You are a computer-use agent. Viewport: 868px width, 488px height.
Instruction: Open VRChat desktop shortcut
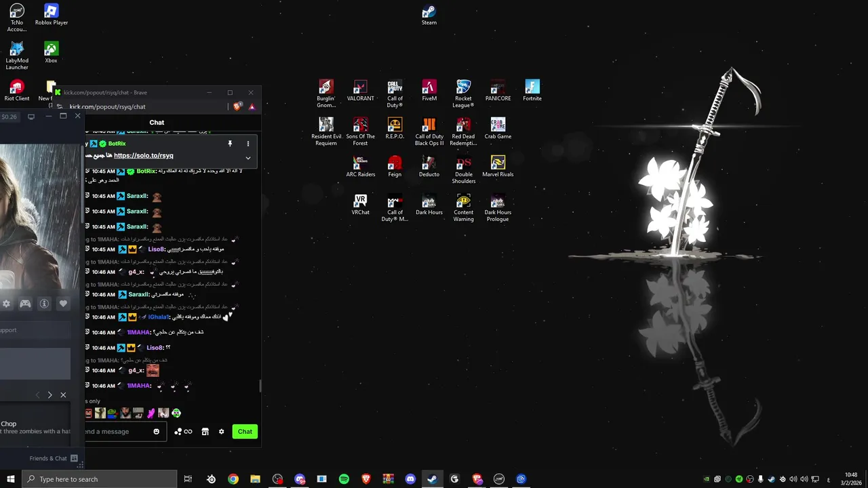click(360, 205)
